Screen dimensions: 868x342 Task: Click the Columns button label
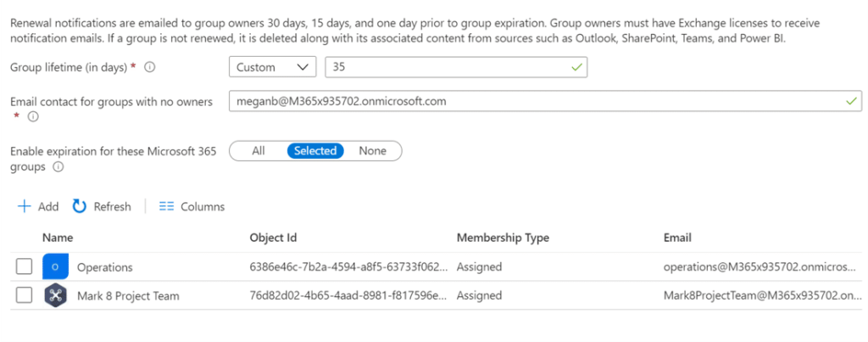coord(203,207)
